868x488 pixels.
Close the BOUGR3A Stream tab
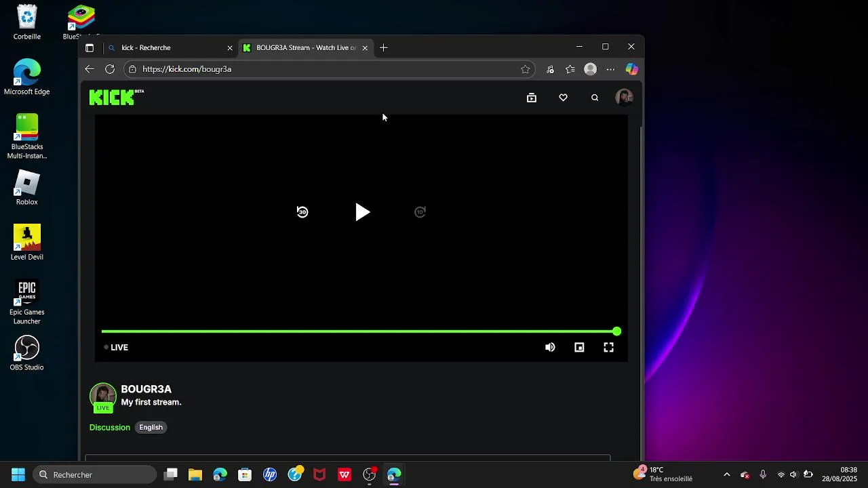click(365, 48)
